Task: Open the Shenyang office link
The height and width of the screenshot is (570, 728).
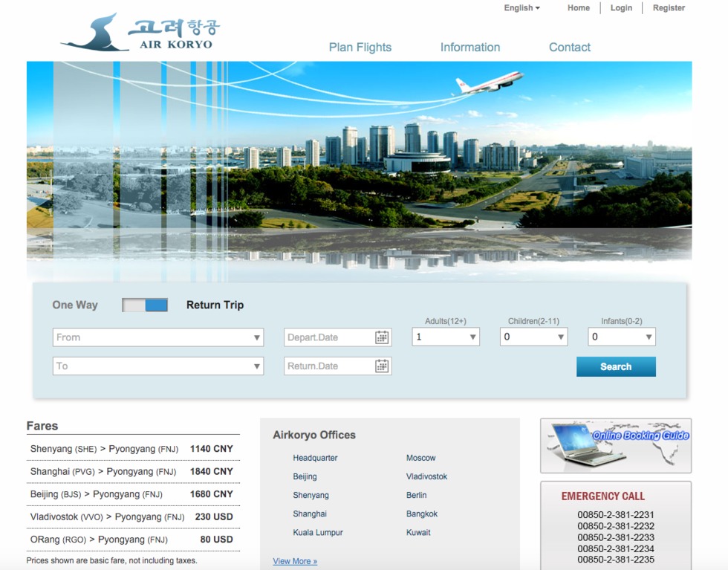Action: [x=311, y=495]
